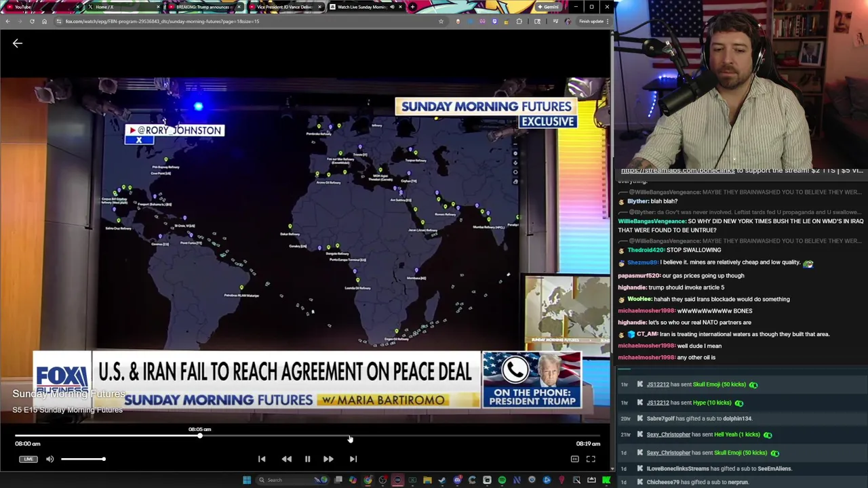This screenshot has height=488, width=868.
Task: Click username WillieBangasVengeance in chat
Action: click(x=652, y=221)
